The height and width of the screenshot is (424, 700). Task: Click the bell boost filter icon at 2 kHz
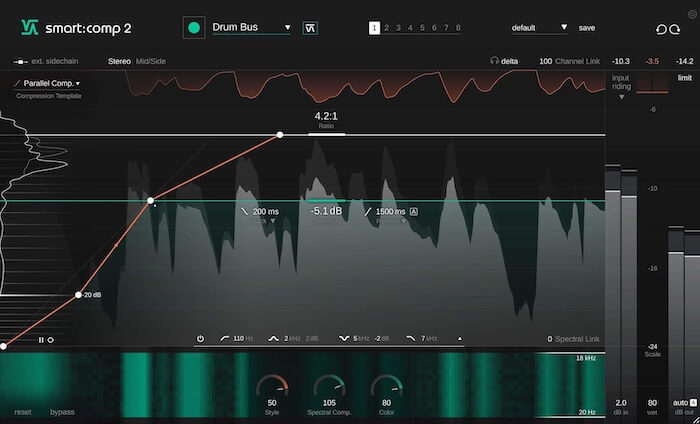(x=273, y=339)
